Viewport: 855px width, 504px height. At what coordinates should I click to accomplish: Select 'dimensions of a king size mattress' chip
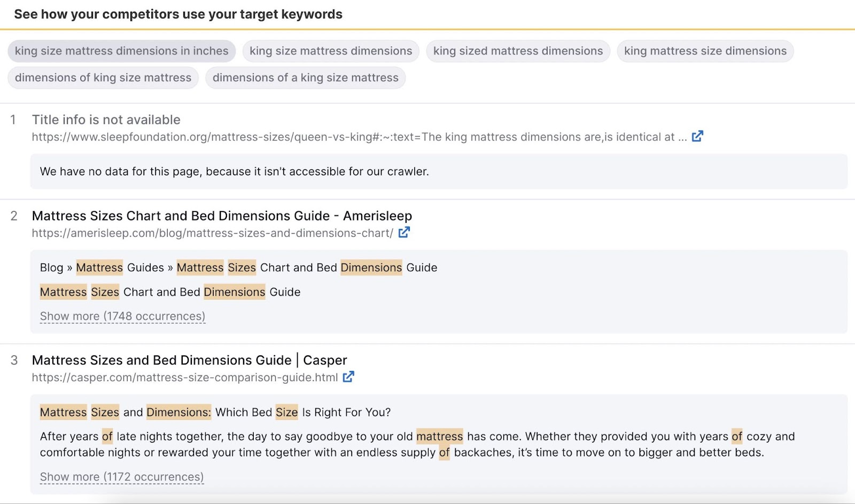[x=306, y=77]
